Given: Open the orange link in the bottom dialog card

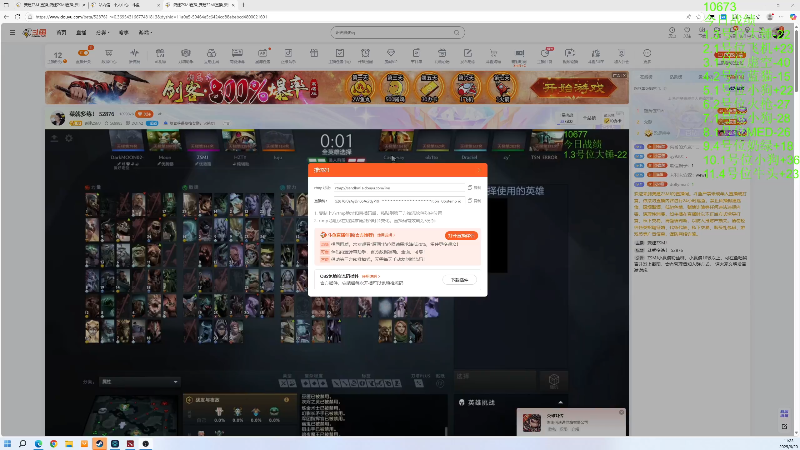Looking at the screenshot, I should coord(370,276).
